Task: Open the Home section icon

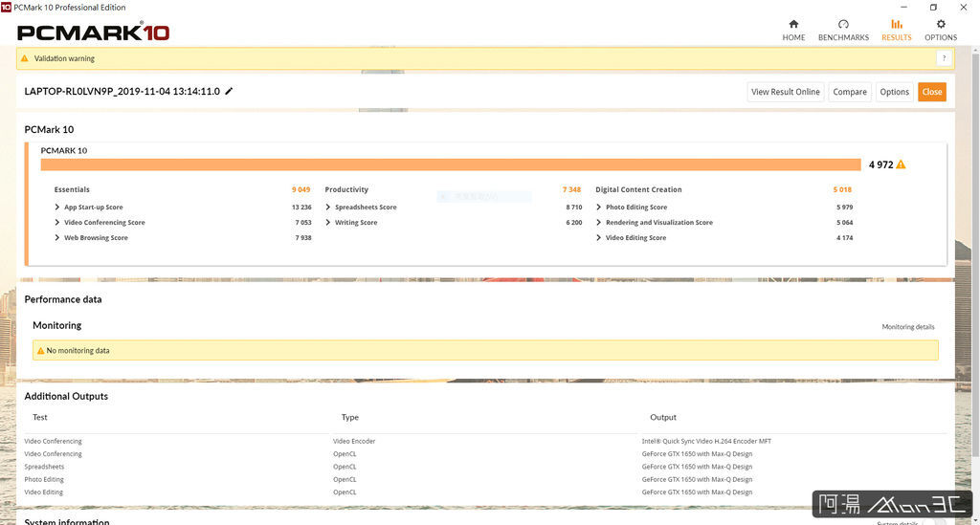Action: [793, 24]
